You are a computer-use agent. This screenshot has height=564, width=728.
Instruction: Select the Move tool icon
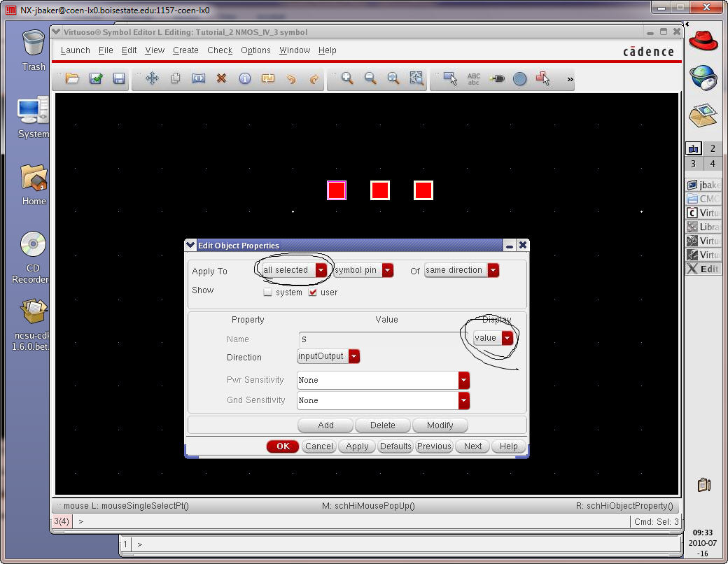point(152,79)
